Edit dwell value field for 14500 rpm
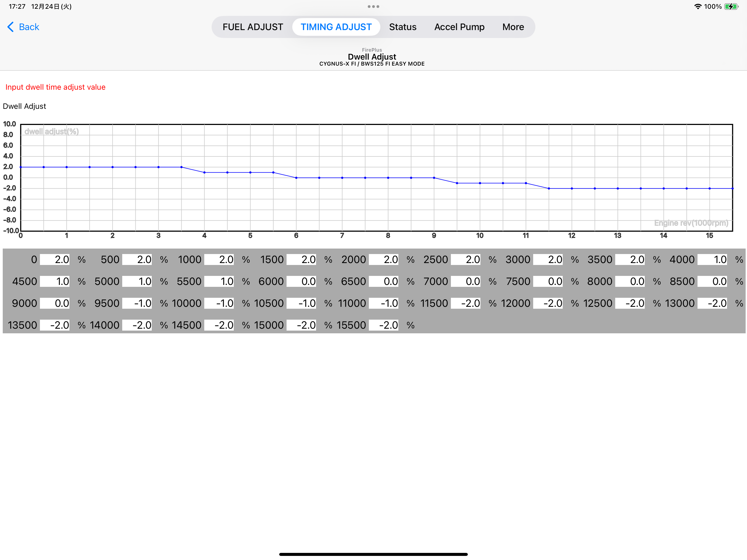Screen dimensions: 747x560 [219, 325]
